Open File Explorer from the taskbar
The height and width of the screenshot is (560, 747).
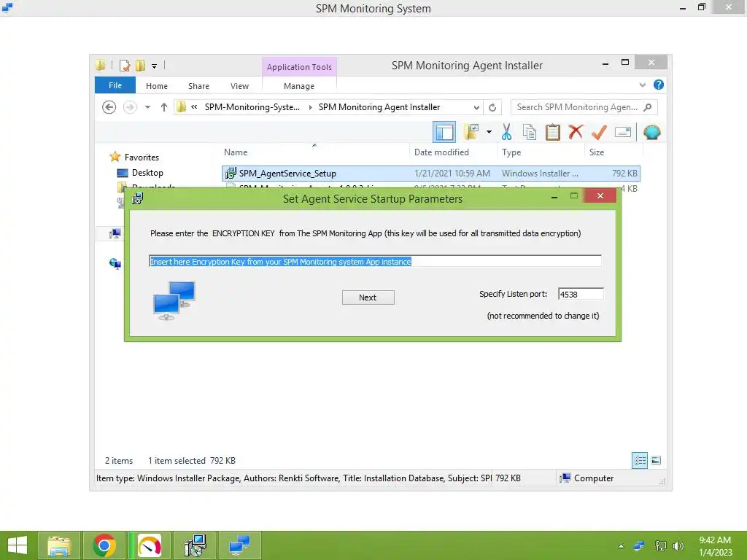(x=58, y=545)
